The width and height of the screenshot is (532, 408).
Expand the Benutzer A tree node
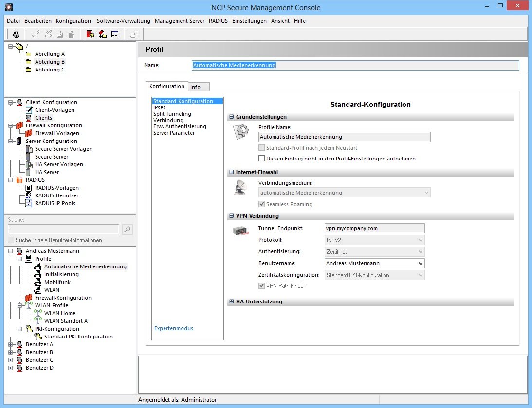[x=11, y=344]
